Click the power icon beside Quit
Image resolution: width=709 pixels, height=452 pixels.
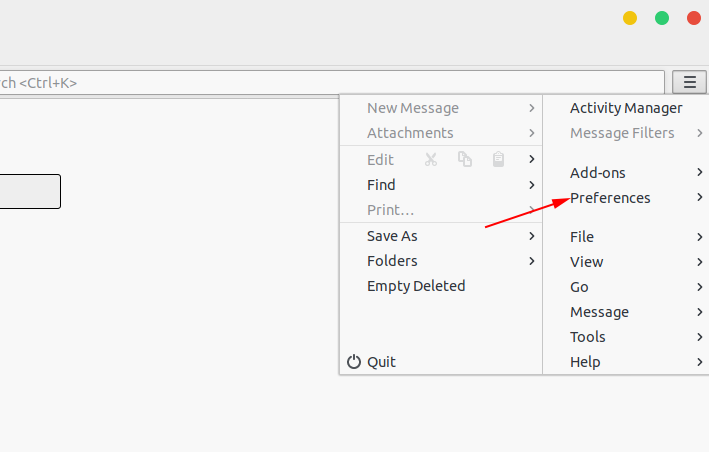coord(354,362)
